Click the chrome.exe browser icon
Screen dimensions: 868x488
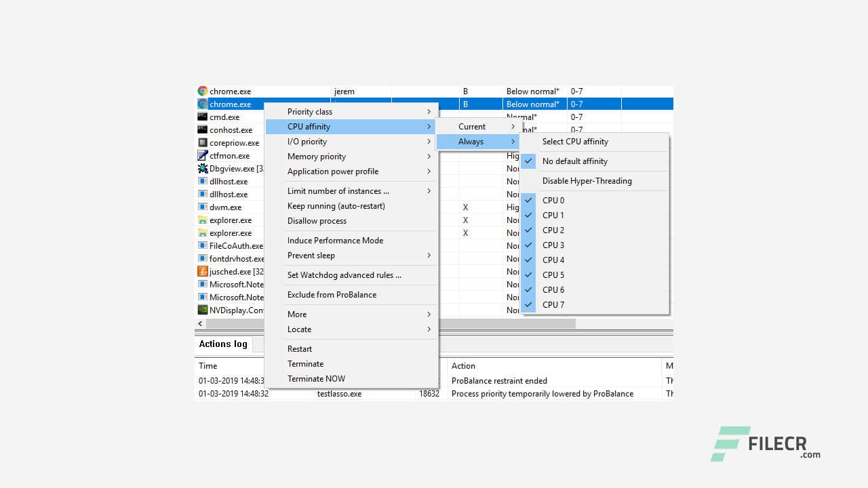coord(202,91)
